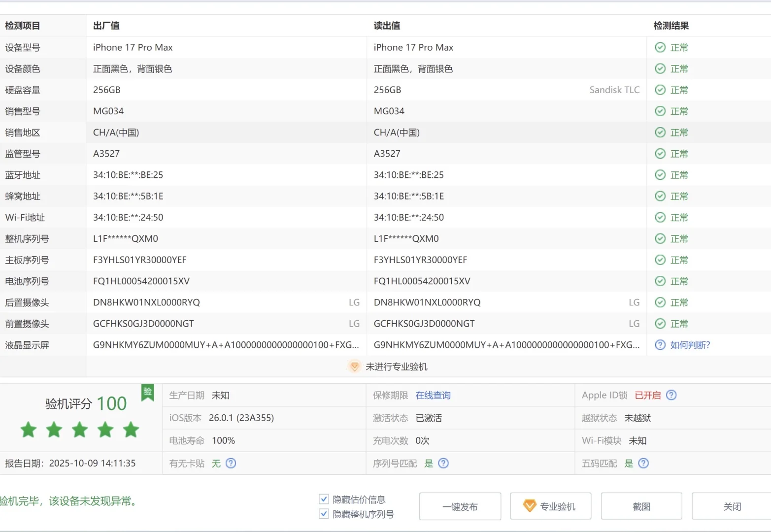Screen dimensions: 771x532
Task: Click the 一键发布 button
Action: [460, 506]
